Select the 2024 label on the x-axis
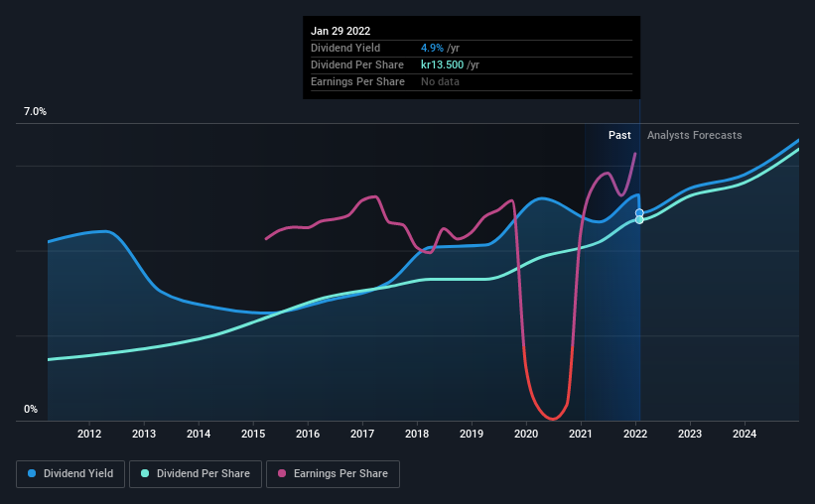 pos(745,434)
